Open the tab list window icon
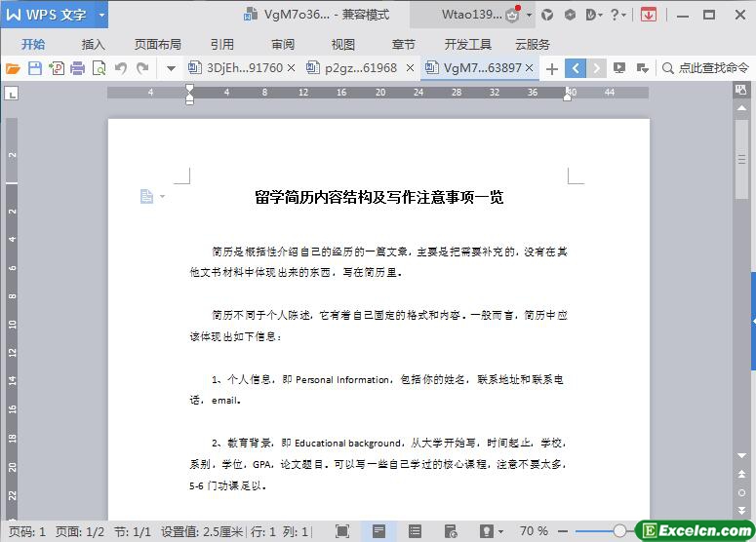Screen dimensions: 756x542 642,68
